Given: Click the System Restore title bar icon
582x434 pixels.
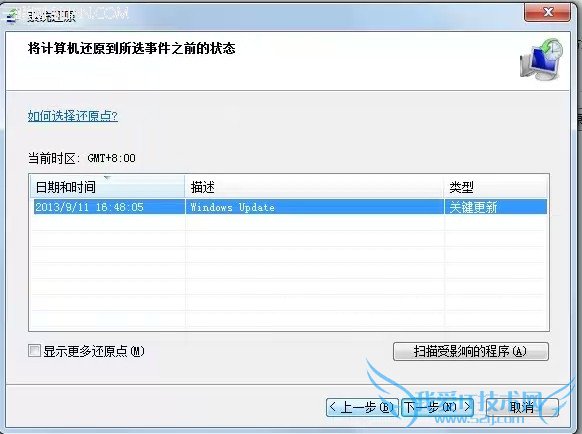Looking at the screenshot, I should point(12,16).
